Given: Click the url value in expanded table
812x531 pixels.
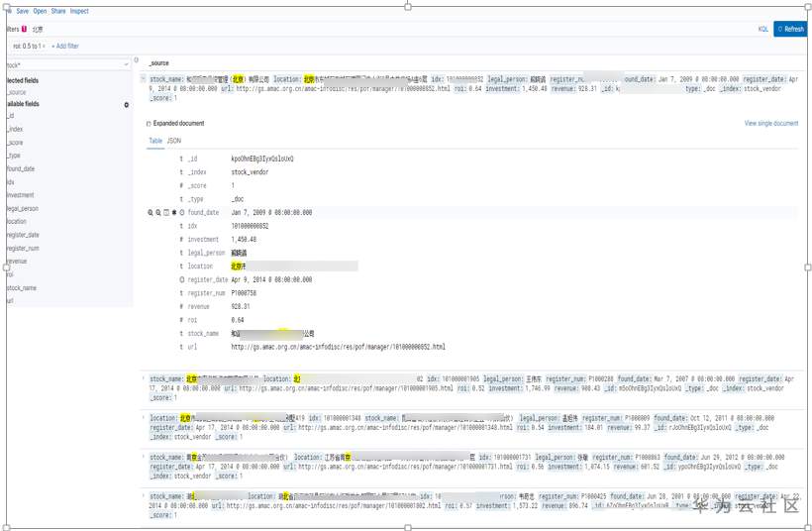Looking at the screenshot, I should click(x=338, y=347).
